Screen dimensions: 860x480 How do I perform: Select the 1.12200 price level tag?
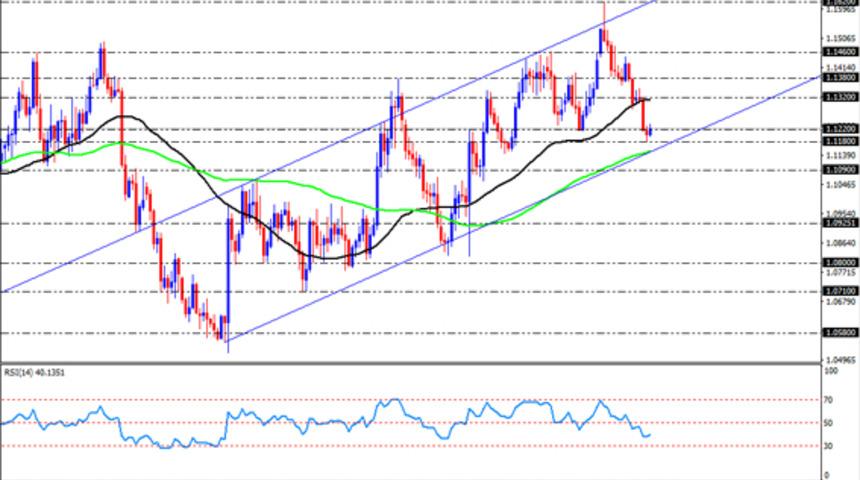click(840, 129)
